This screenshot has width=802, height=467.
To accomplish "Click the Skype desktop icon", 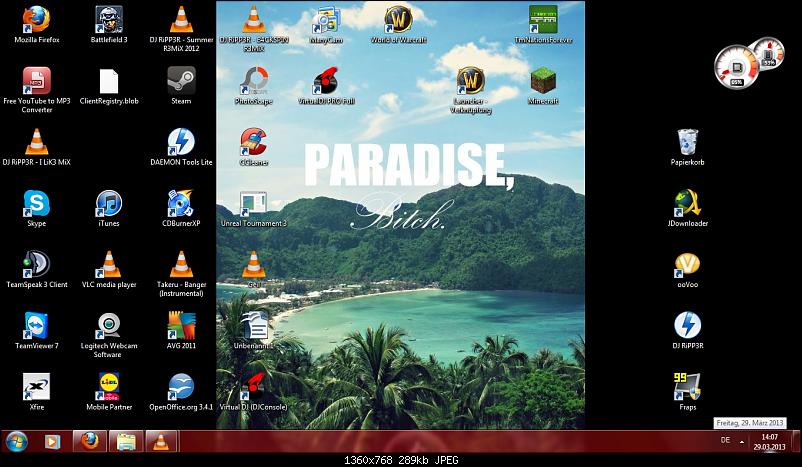I will pyautogui.click(x=36, y=204).
